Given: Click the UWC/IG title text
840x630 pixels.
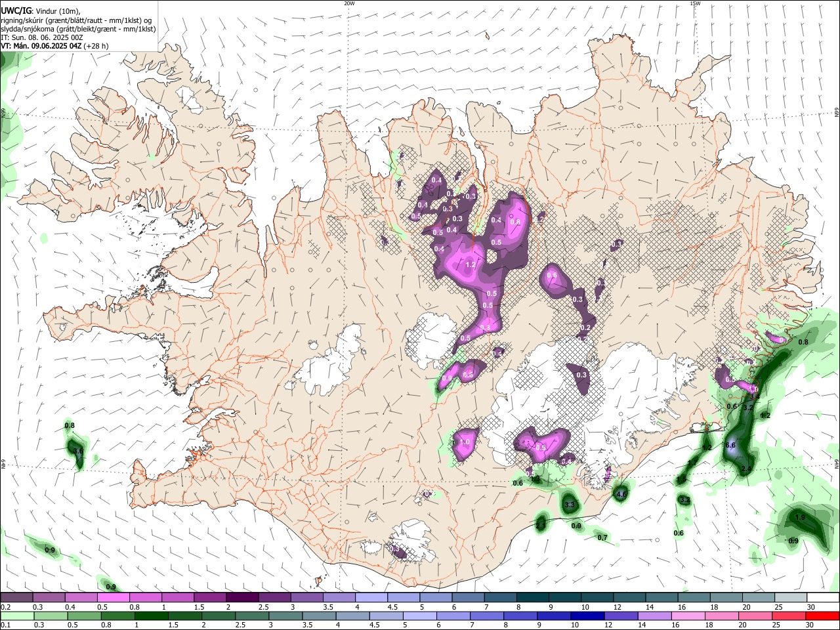Looking at the screenshot, I should (x=16, y=10).
